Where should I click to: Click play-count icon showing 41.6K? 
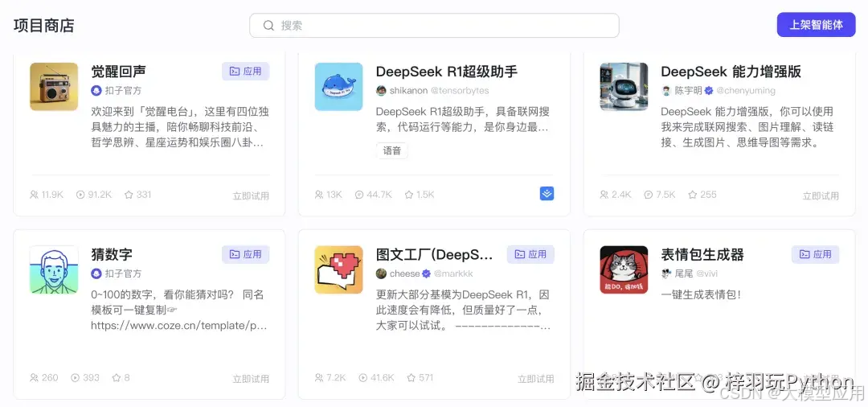click(x=363, y=378)
